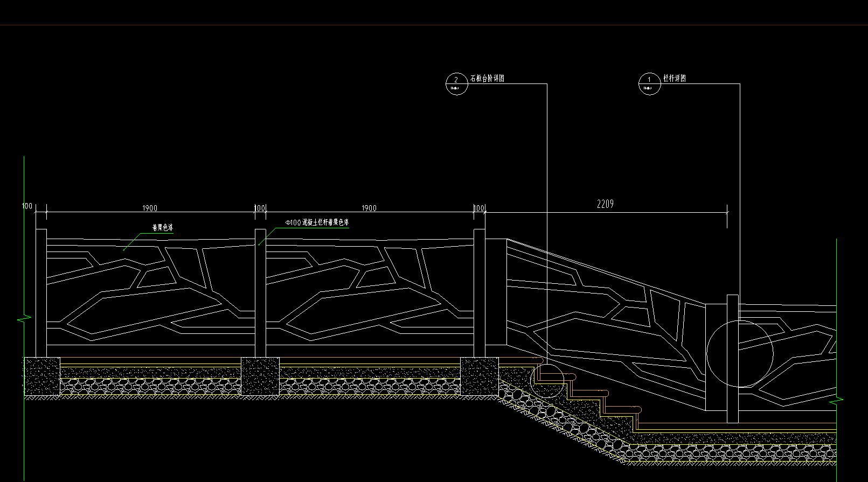Click the detail callout bubble numbered 2
The width and height of the screenshot is (868, 482).
pyautogui.click(x=456, y=83)
